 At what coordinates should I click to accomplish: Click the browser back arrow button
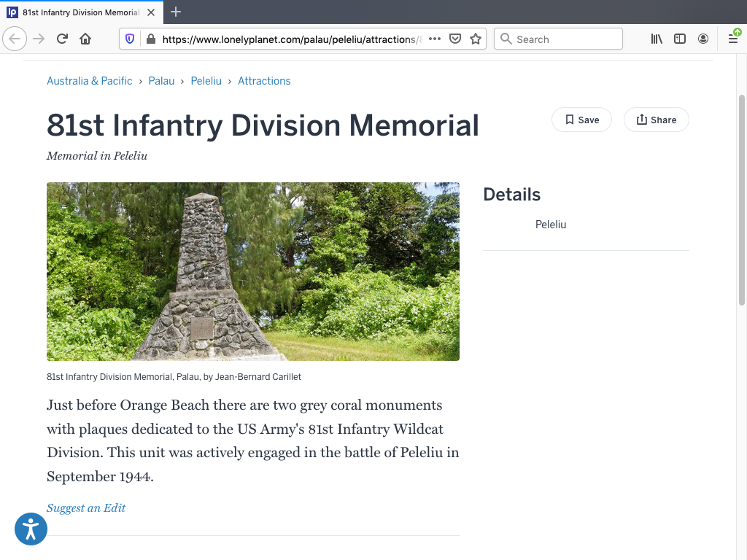[x=15, y=39]
